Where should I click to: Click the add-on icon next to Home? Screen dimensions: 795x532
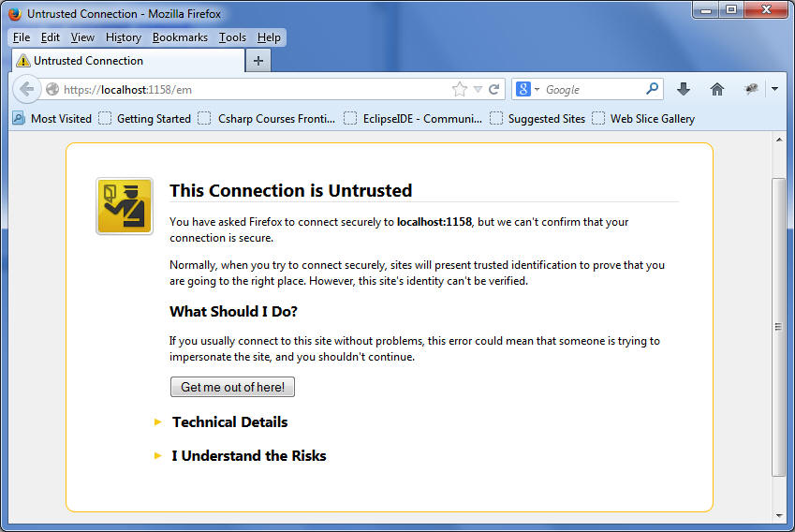tap(751, 89)
